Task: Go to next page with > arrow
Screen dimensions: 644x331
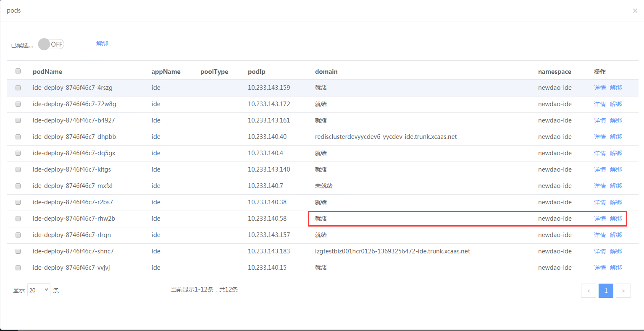Action: [x=623, y=291]
